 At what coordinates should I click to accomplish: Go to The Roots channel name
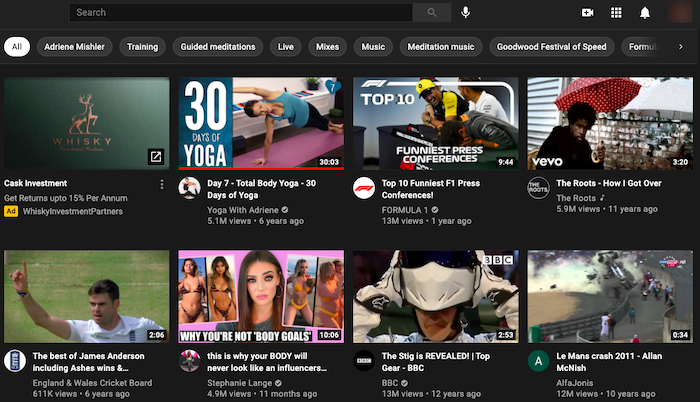576,198
